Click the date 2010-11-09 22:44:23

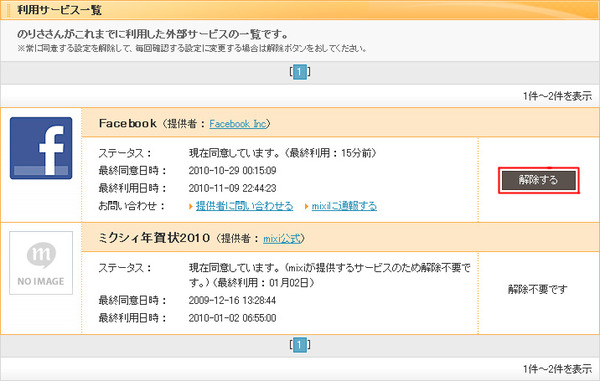(232, 188)
